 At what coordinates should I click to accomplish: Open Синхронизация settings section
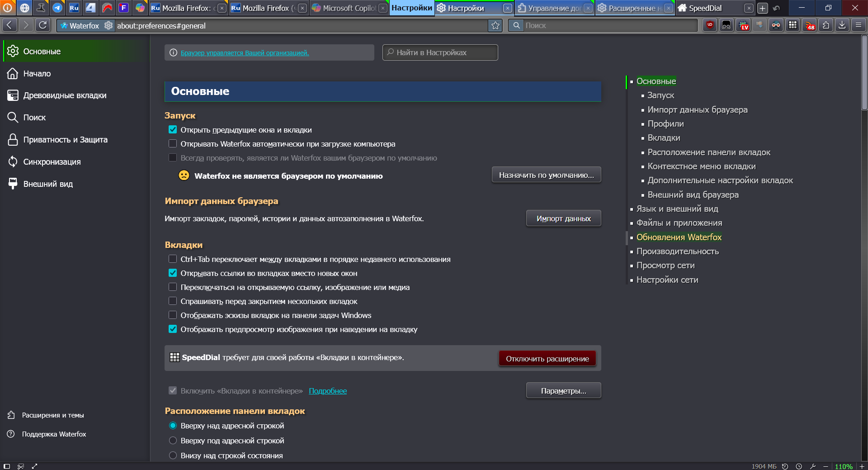pyautogui.click(x=76, y=162)
